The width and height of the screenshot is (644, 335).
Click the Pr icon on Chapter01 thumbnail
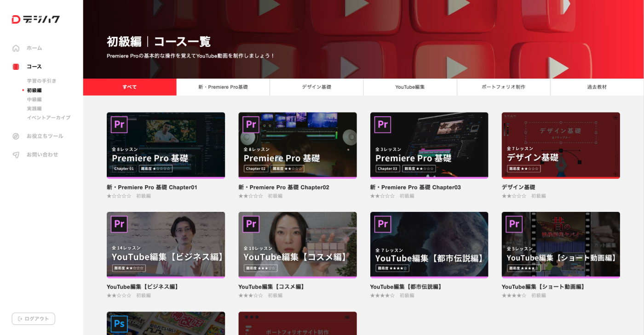[x=119, y=125]
